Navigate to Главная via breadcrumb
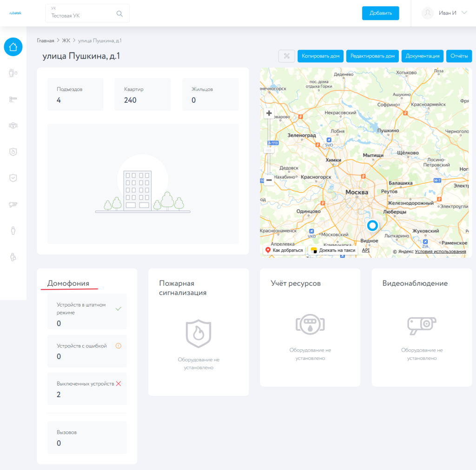 (x=45, y=40)
